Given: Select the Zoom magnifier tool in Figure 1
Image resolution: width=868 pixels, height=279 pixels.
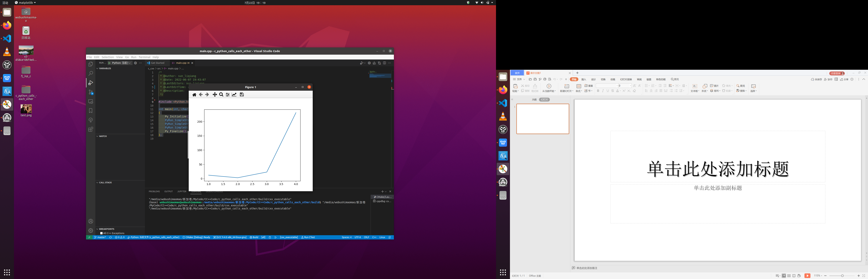Looking at the screenshot, I should 221,95.
